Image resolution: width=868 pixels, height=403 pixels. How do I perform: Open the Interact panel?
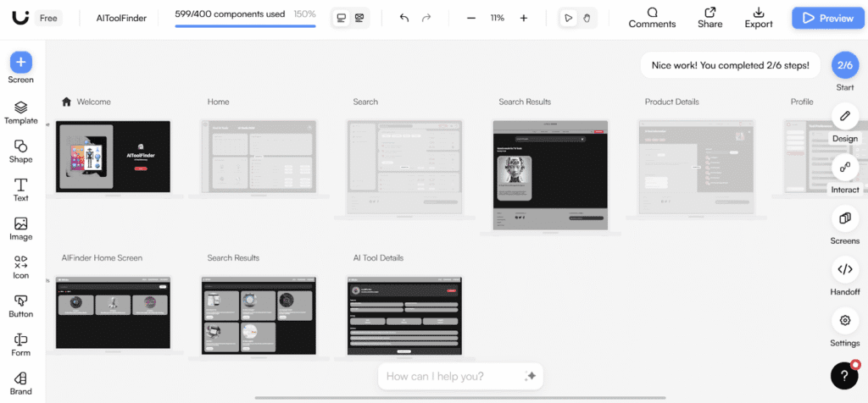tap(844, 168)
